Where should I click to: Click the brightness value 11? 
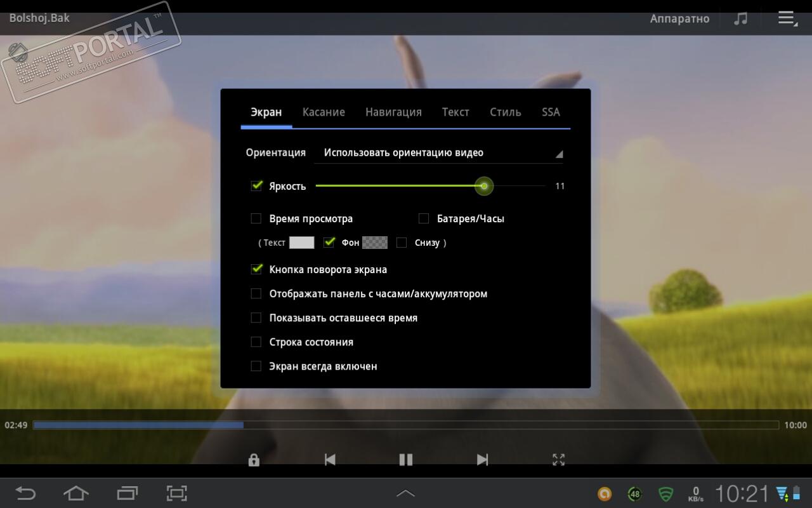pyautogui.click(x=560, y=186)
